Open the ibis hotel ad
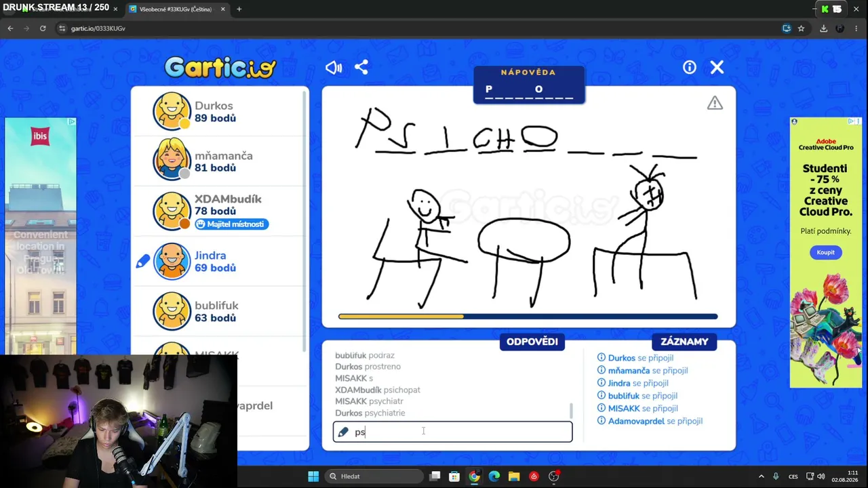The width and height of the screenshot is (868, 488). tap(41, 236)
